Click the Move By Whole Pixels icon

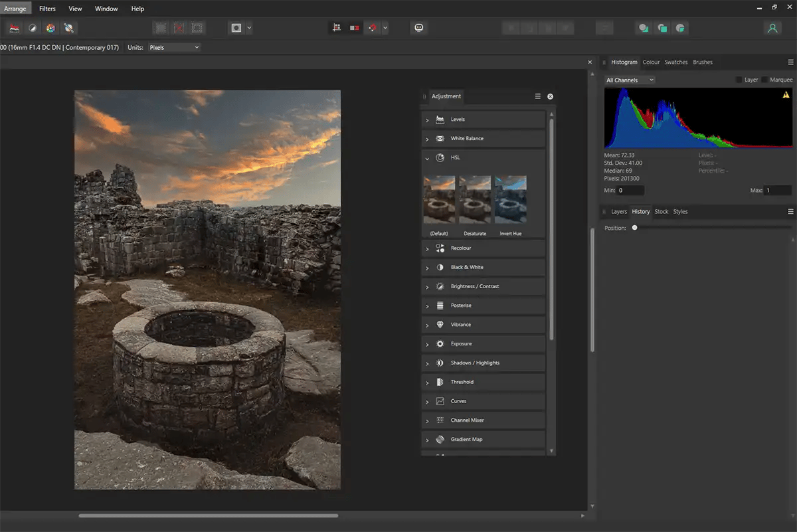click(355, 28)
